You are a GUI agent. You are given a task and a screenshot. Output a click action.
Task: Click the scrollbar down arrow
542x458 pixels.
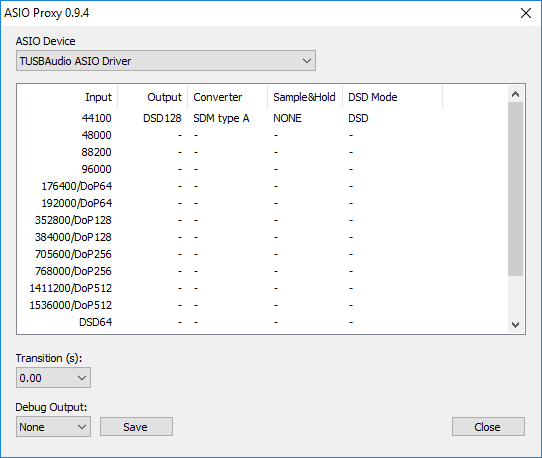515,325
